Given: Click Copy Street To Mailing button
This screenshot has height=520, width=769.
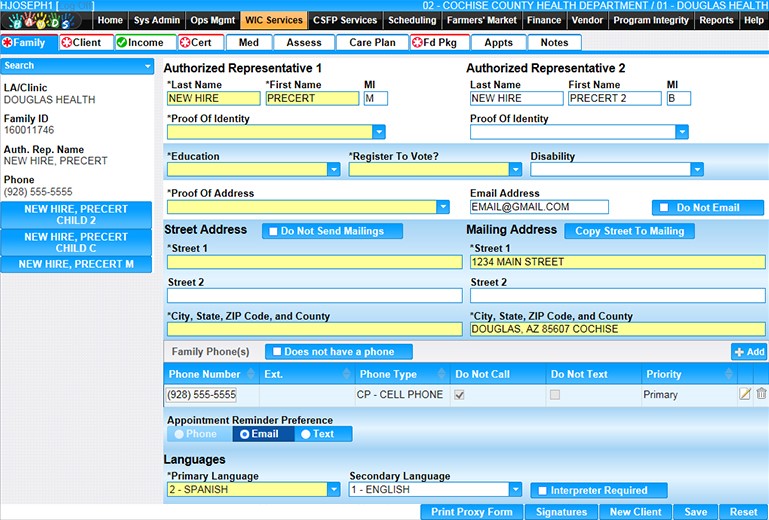Looking at the screenshot, I should 630,231.
